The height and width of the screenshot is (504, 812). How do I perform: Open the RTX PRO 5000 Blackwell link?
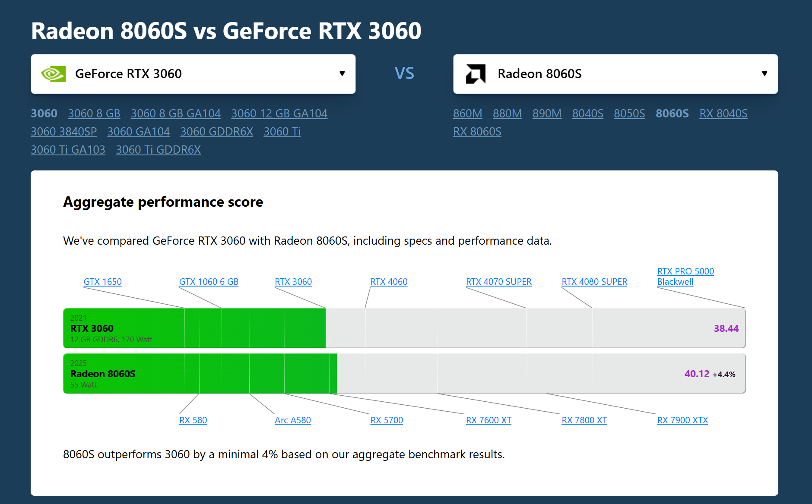click(x=686, y=277)
